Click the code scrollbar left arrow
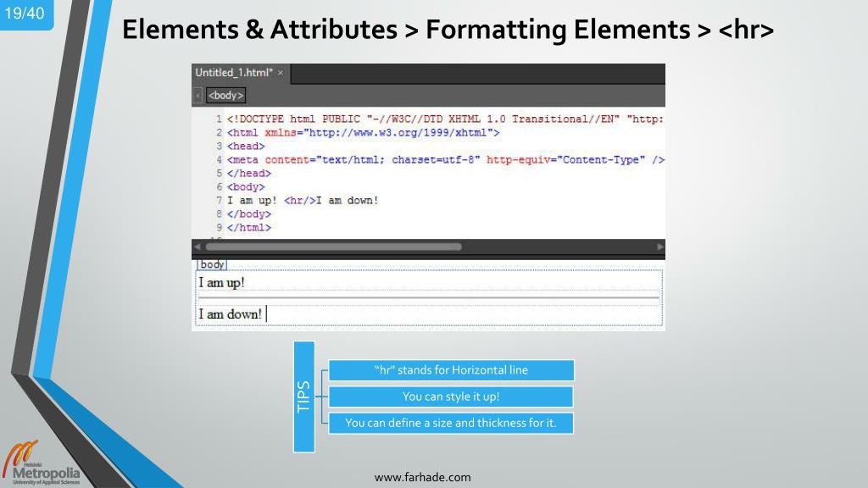The image size is (868, 488). [x=198, y=247]
